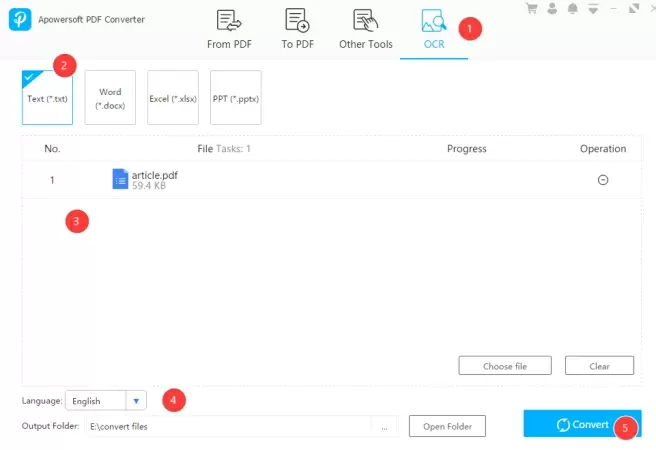The width and height of the screenshot is (656, 450).
Task: Select the OCR tab
Action: 434,30
